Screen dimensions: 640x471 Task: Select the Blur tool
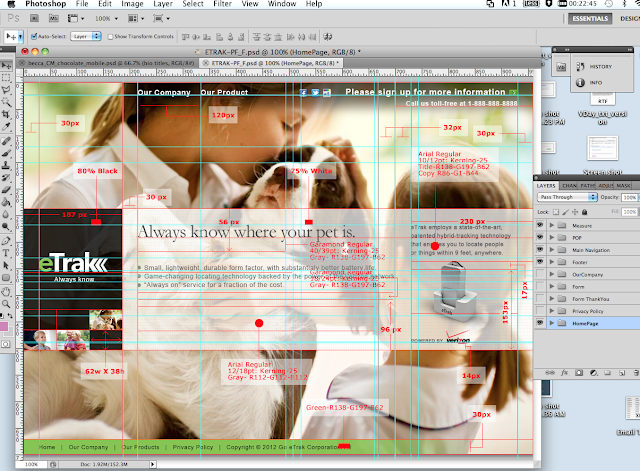(6, 214)
